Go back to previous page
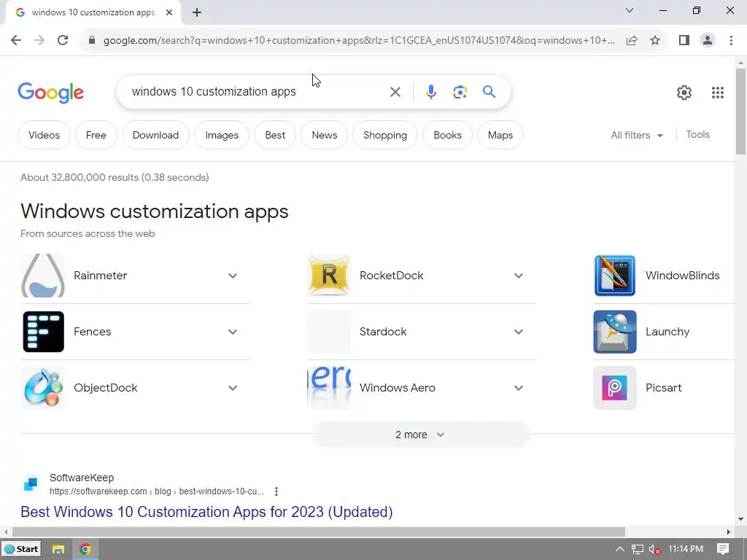Screen dimensions: 747x560 [16, 40]
